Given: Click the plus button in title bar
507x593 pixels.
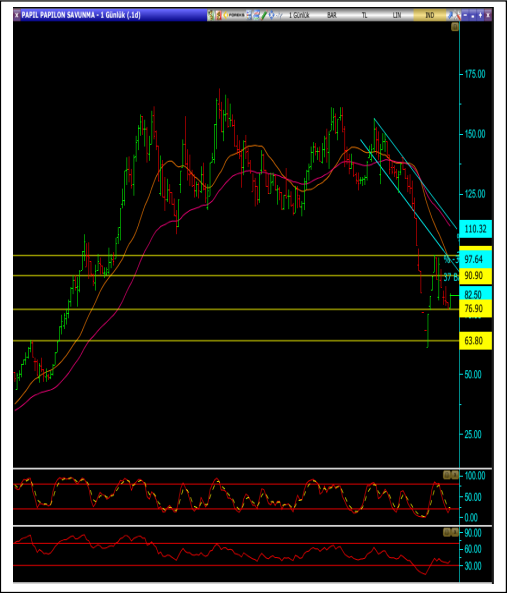Looking at the screenshot, I should tap(481, 15).
